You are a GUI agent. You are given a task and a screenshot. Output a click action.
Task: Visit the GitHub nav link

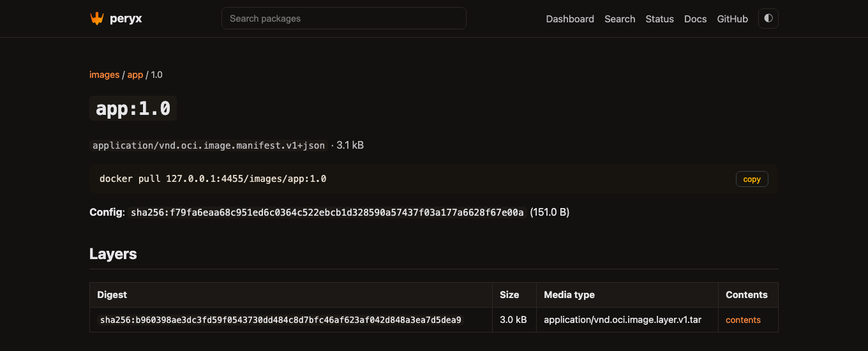(x=732, y=19)
